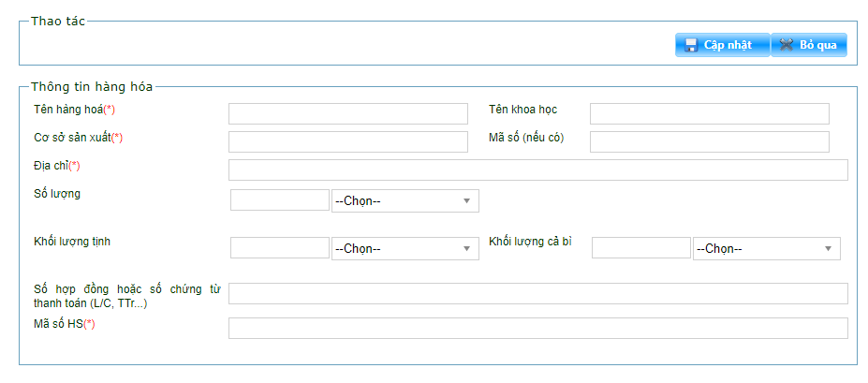Click the Mã số HS input field

(537, 328)
